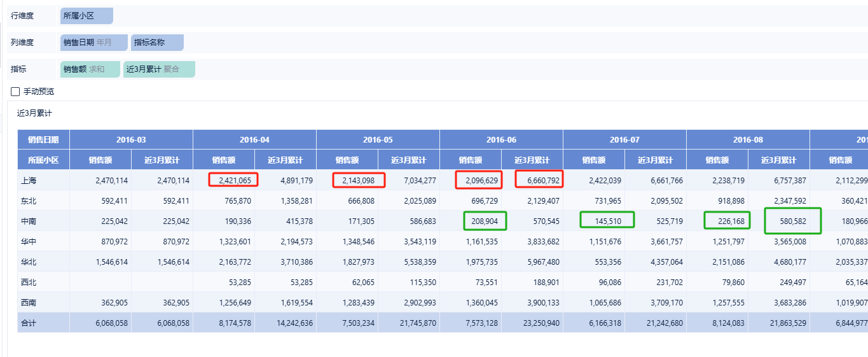The height and width of the screenshot is (357, 868).
Task: Open the 销售日期 年月 dimension pill
Action: pos(93,43)
